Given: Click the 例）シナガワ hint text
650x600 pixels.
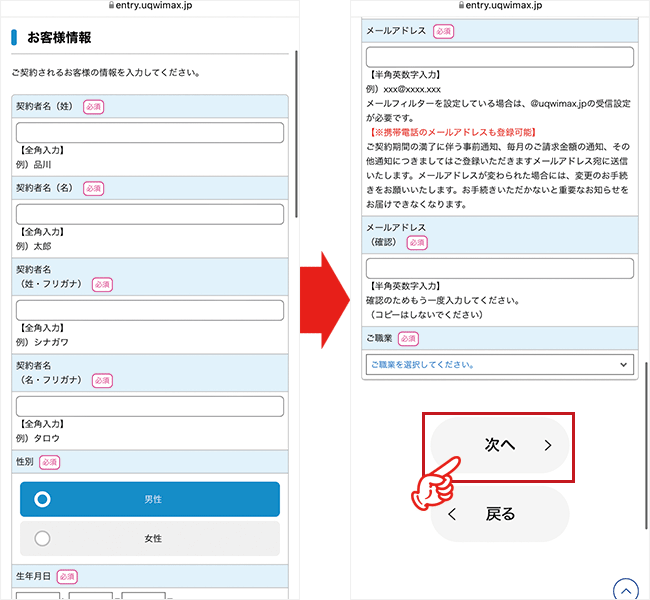Looking at the screenshot, I should (42, 342).
